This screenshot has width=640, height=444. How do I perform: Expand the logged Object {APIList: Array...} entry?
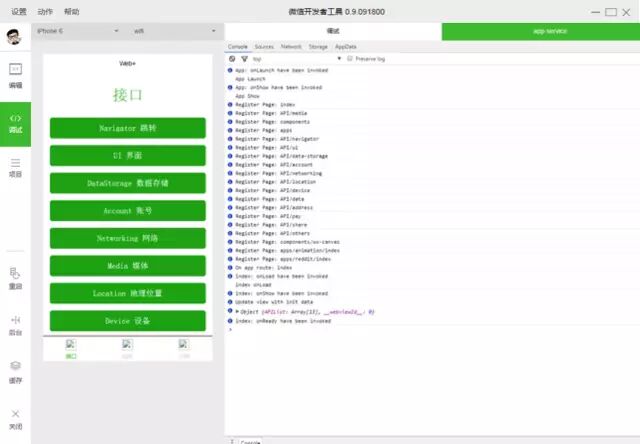pos(237,312)
